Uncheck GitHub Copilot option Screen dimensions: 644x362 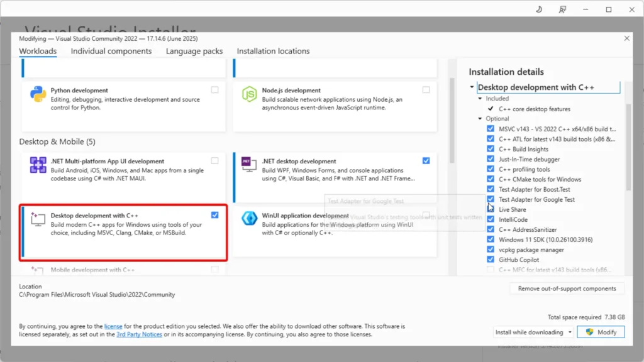click(x=491, y=260)
